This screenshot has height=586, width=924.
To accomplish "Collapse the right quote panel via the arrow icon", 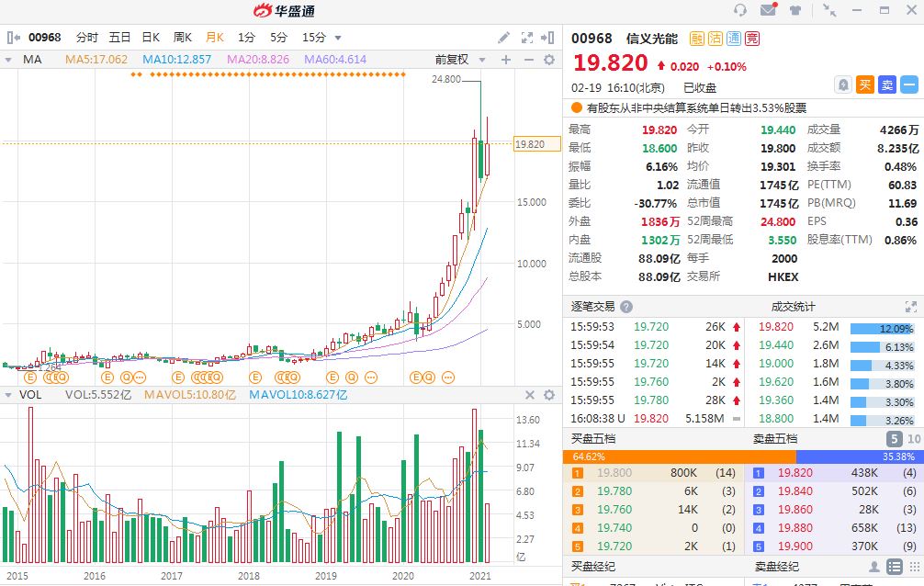I will [547, 38].
